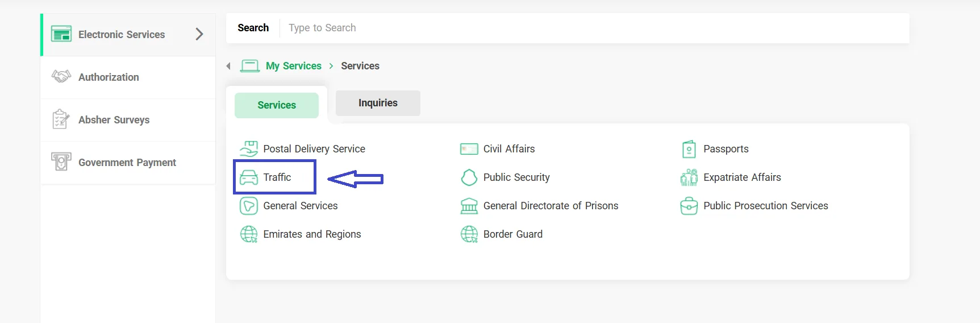
Task: Expand Electronic Services chevron arrow
Action: pyautogui.click(x=199, y=34)
